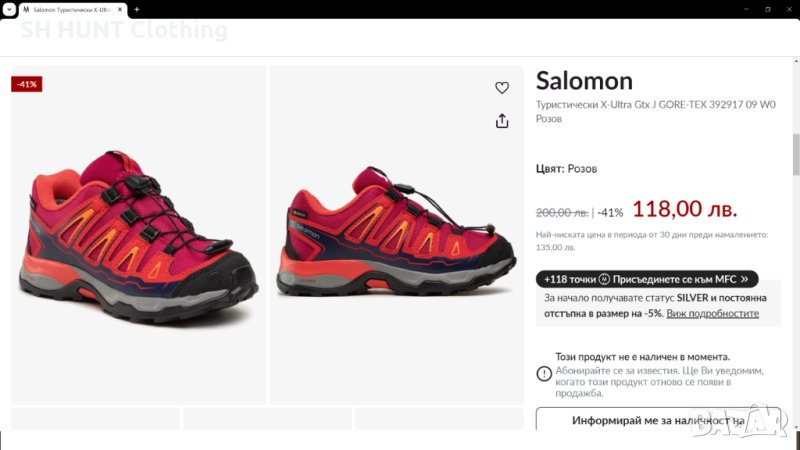This screenshot has width=800, height=450.
Task: Click the -41% discount badge
Action: pyautogui.click(x=26, y=84)
